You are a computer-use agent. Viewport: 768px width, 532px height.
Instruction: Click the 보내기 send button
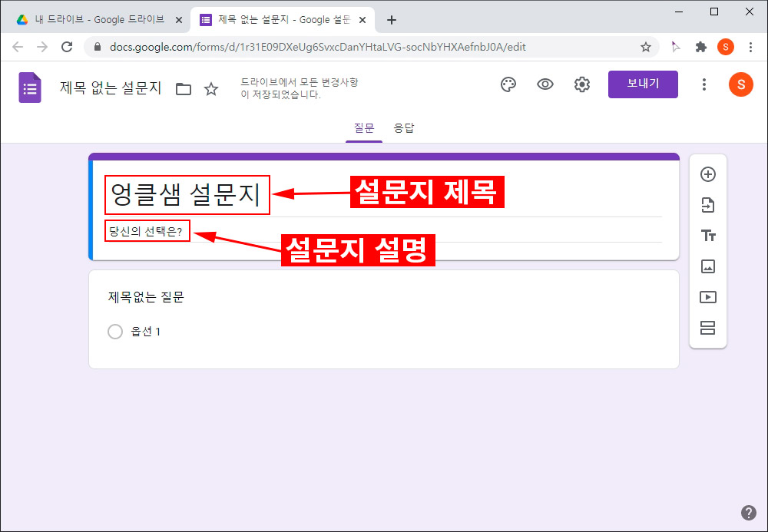click(643, 84)
